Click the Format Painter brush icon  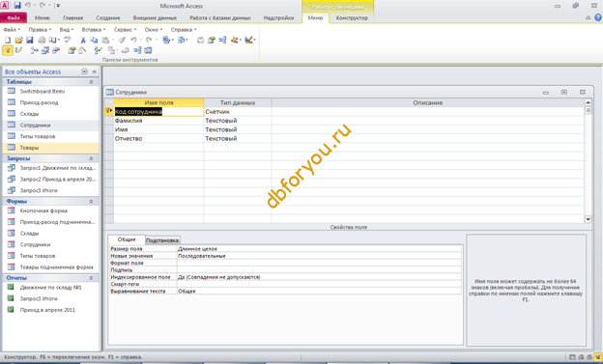click(122, 40)
